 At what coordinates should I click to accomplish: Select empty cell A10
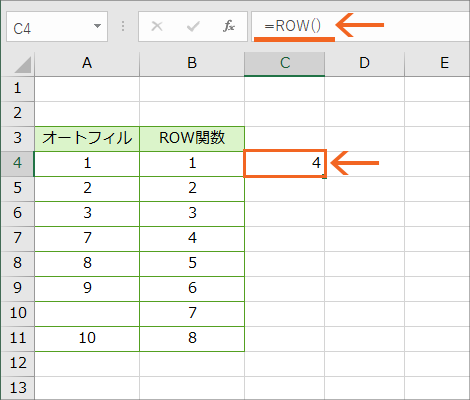click(87, 314)
